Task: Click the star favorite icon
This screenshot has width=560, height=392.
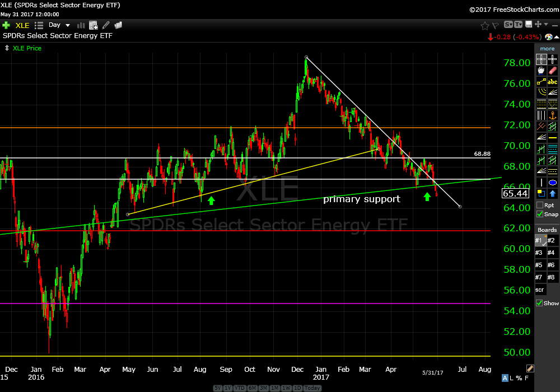Action: coord(485,25)
